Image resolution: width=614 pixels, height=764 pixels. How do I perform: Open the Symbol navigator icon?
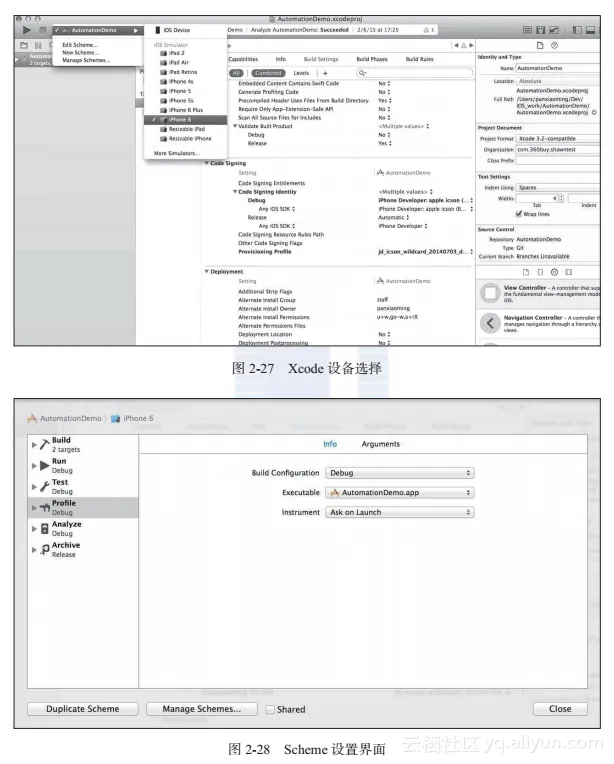38,45
